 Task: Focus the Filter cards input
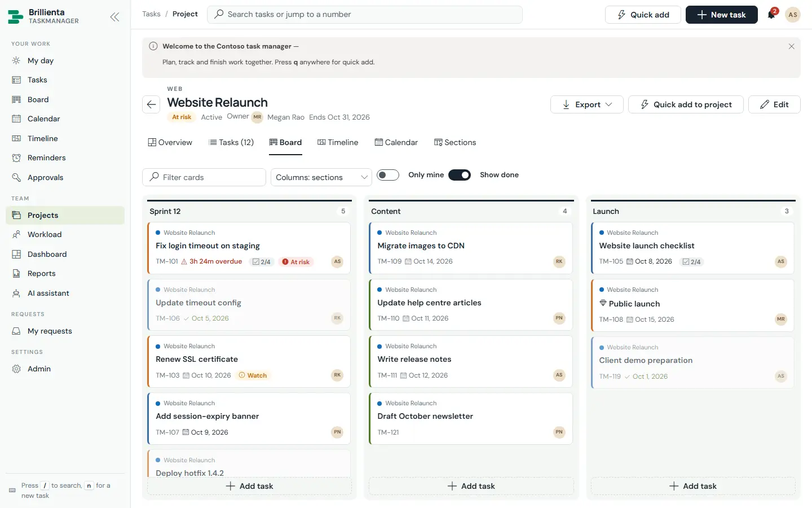[x=204, y=177]
